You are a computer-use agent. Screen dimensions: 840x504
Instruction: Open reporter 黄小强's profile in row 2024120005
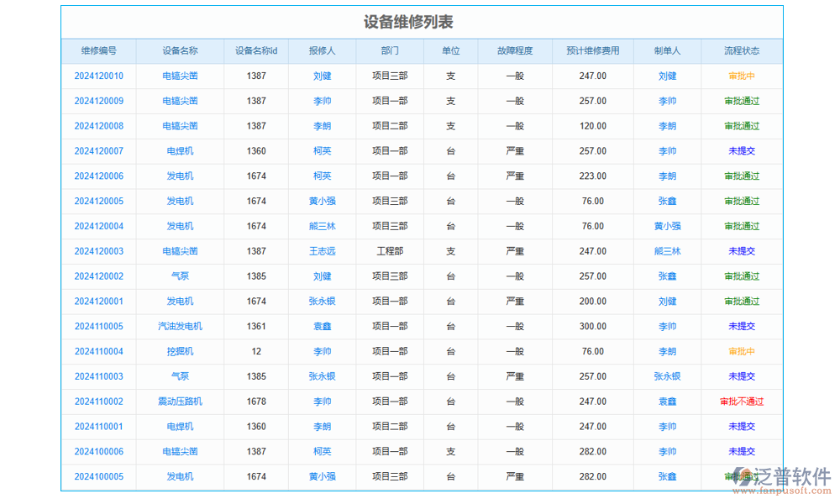pyautogui.click(x=321, y=201)
